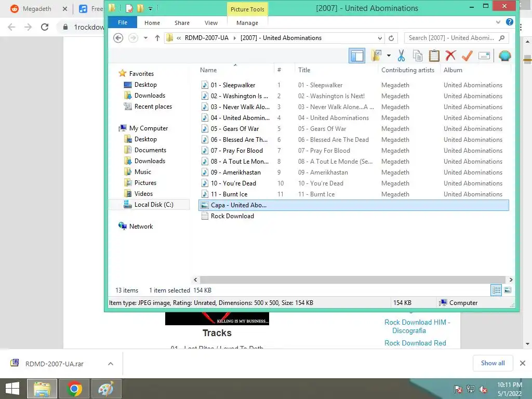Go back in Explorer
The width and height of the screenshot is (532, 399).
click(118, 37)
